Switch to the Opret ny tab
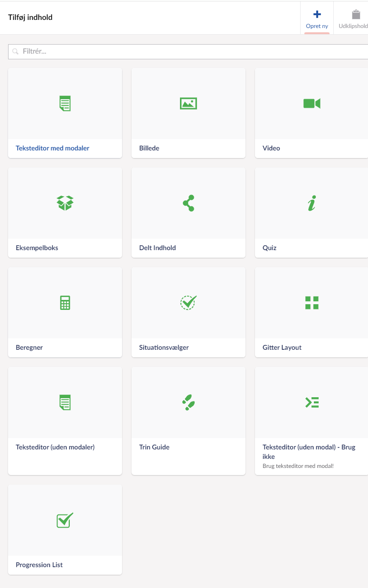This screenshot has height=588, width=368. tap(317, 18)
